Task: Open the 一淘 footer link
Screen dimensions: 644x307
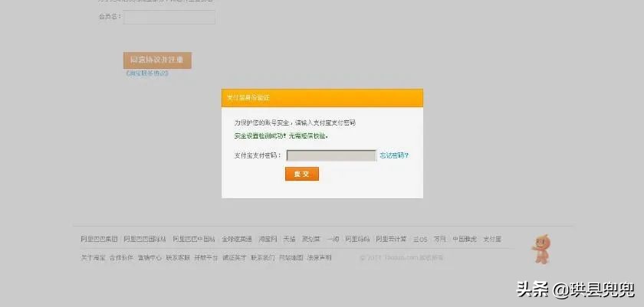Action: click(x=333, y=239)
